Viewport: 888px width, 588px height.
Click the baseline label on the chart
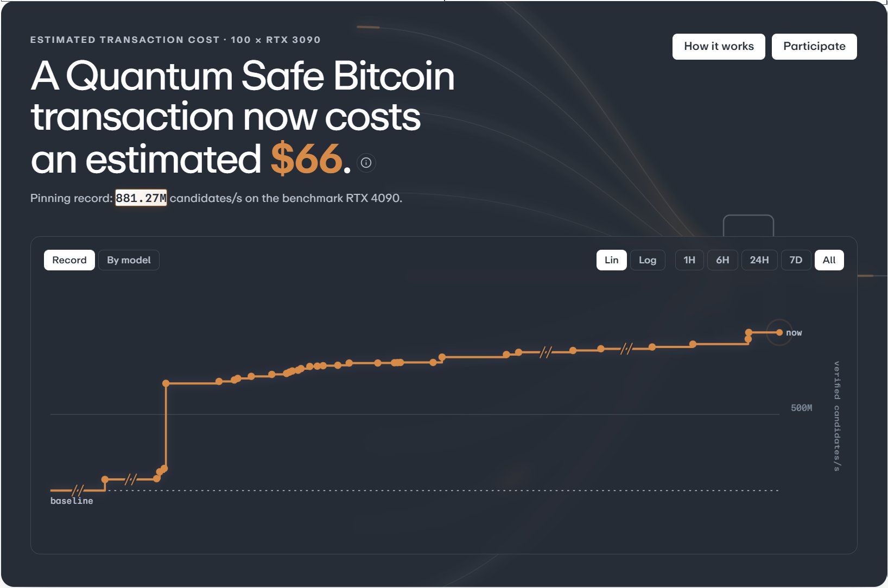(72, 501)
